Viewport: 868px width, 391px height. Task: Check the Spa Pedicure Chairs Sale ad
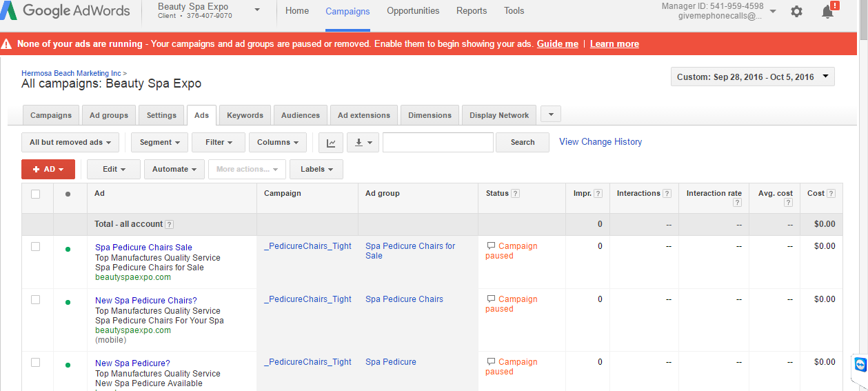coord(36,246)
